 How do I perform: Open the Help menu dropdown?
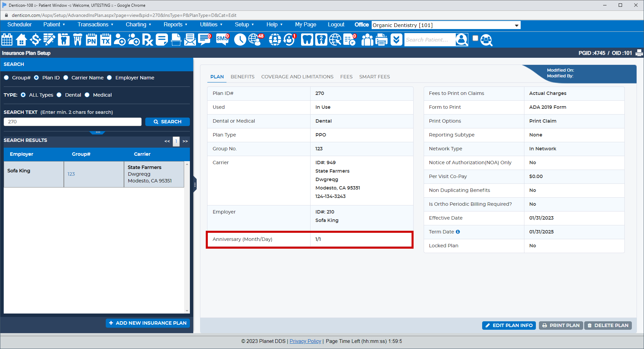click(x=274, y=25)
